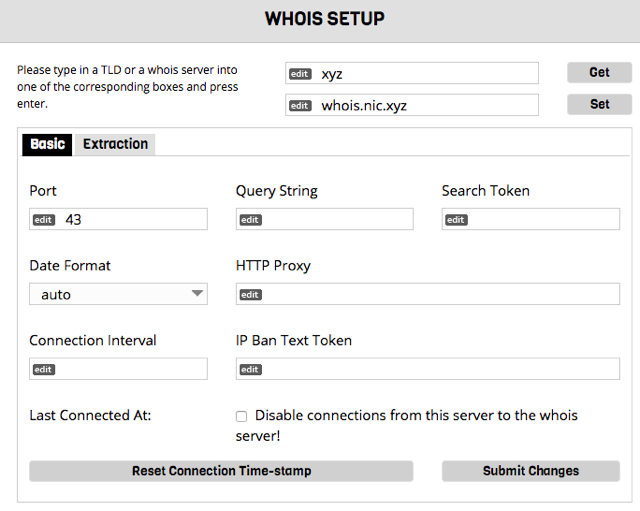Focus the Port input showing 43

click(118, 219)
